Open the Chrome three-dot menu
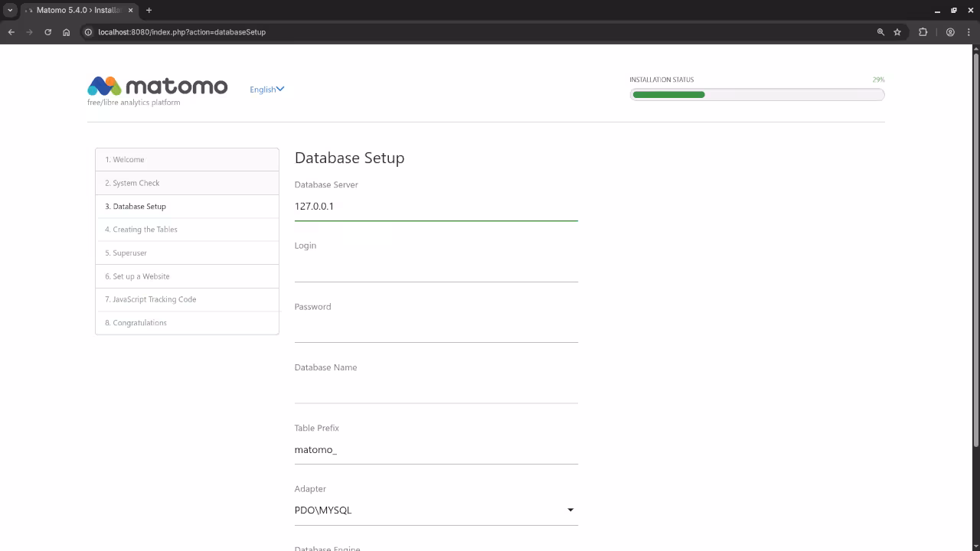 pyautogui.click(x=967, y=32)
